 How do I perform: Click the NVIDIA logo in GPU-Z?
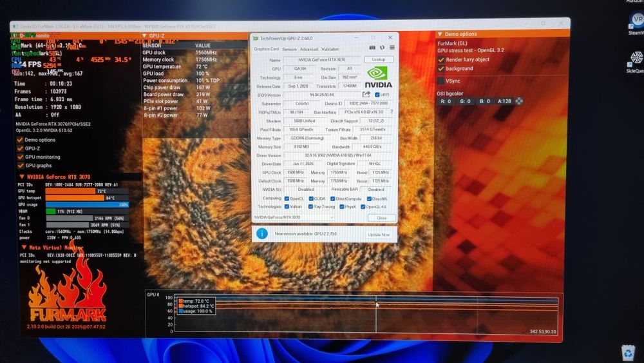click(x=378, y=77)
